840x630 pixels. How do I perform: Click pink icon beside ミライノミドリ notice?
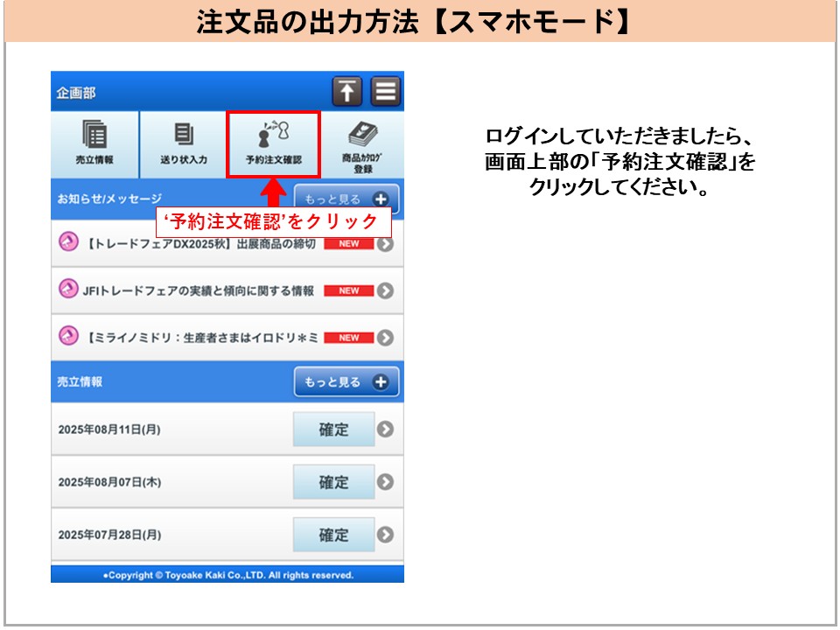point(68,337)
